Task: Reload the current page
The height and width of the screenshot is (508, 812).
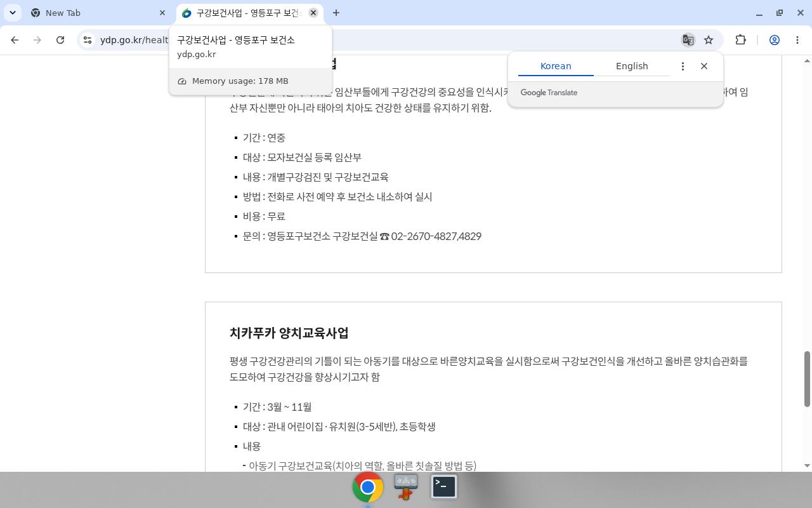Action: click(x=60, y=40)
